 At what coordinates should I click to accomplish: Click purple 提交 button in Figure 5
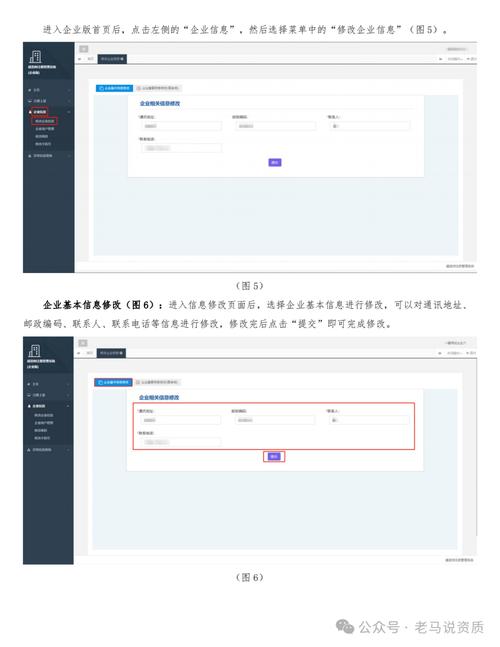pos(275,163)
